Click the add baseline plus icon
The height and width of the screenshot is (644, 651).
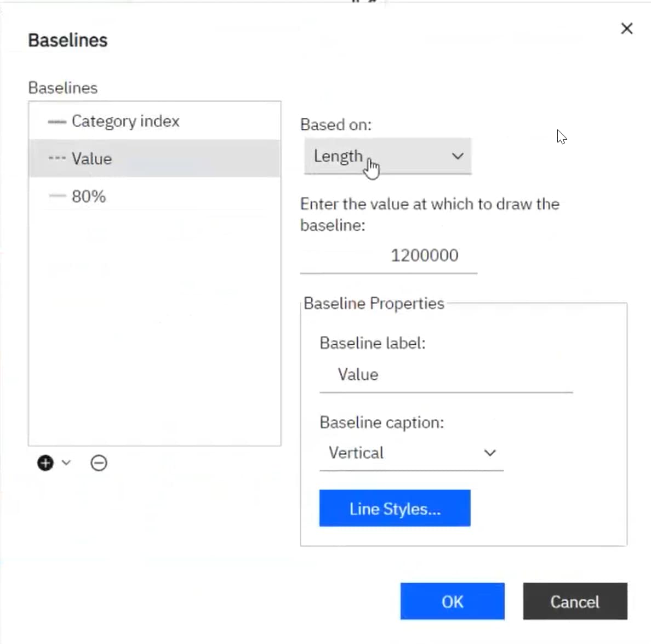[45, 463]
